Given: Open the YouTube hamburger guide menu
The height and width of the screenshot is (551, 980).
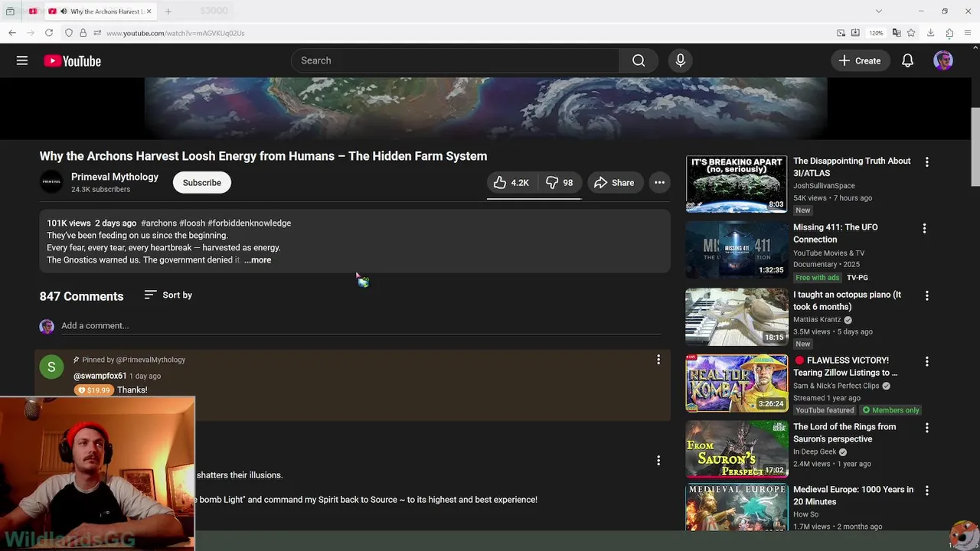Looking at the screenshot, I should [x=22, y=60].
